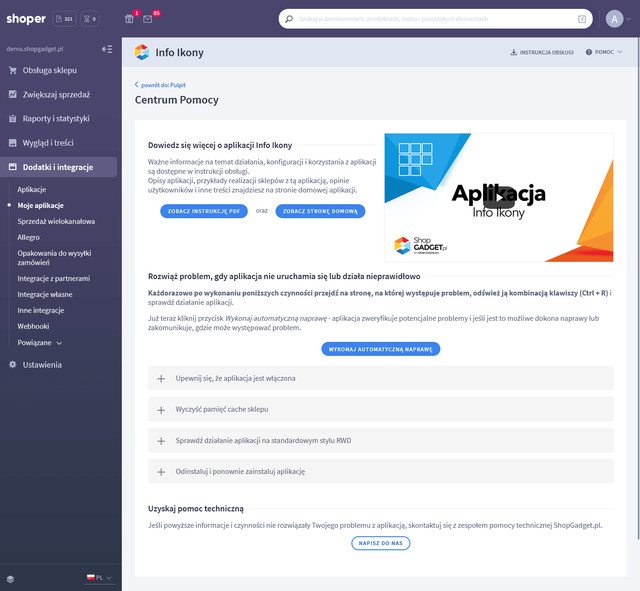Click the search input field
The width and height of the screenshot is (640, 591).
[430, 18]
